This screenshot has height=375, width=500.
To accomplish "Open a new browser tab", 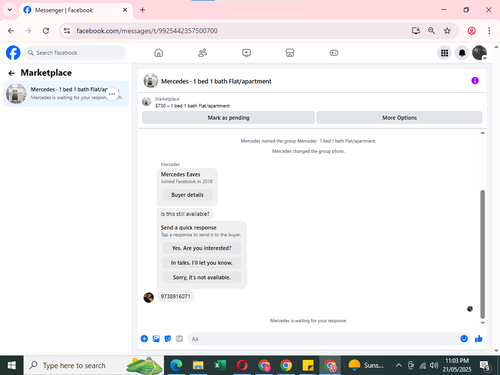I will [142, 10].
